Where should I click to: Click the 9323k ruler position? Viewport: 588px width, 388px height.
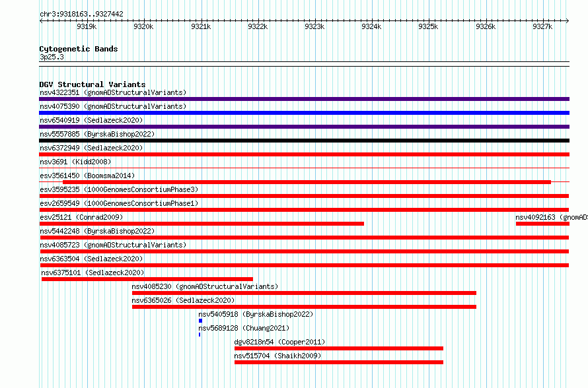point(314,26)
